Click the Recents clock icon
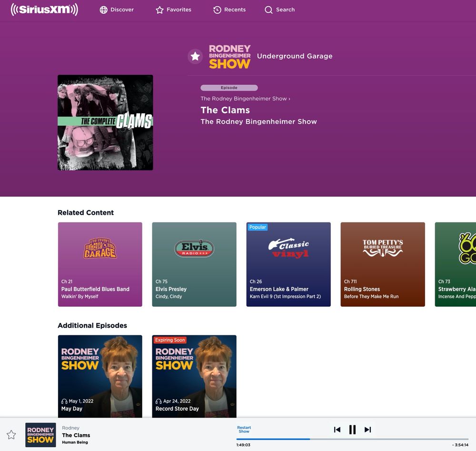The image size is (476, 451). (217, 10)
